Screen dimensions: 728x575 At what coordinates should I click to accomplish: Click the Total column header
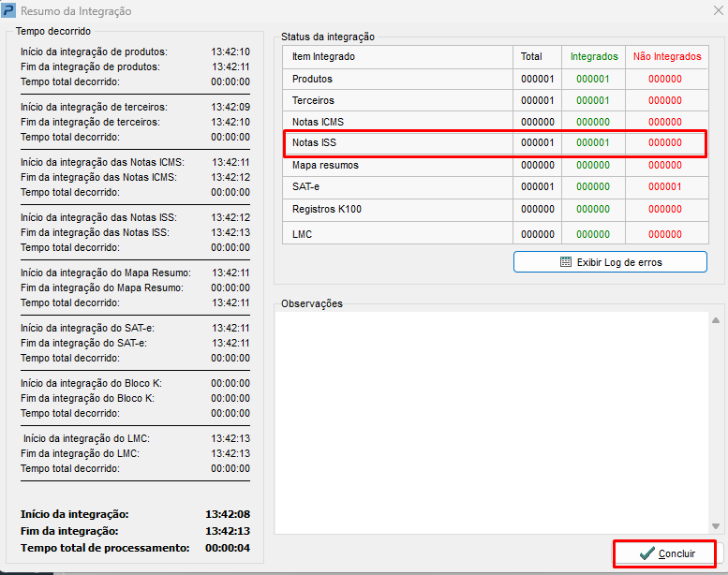point(531,56)
